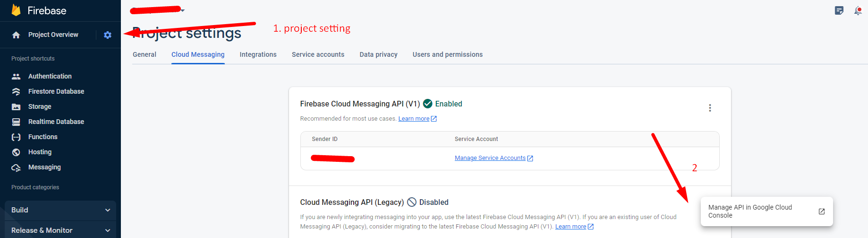Click the Sender ID column header
The width and height of the screenshot is (868, 238).
tap(325, 139)
